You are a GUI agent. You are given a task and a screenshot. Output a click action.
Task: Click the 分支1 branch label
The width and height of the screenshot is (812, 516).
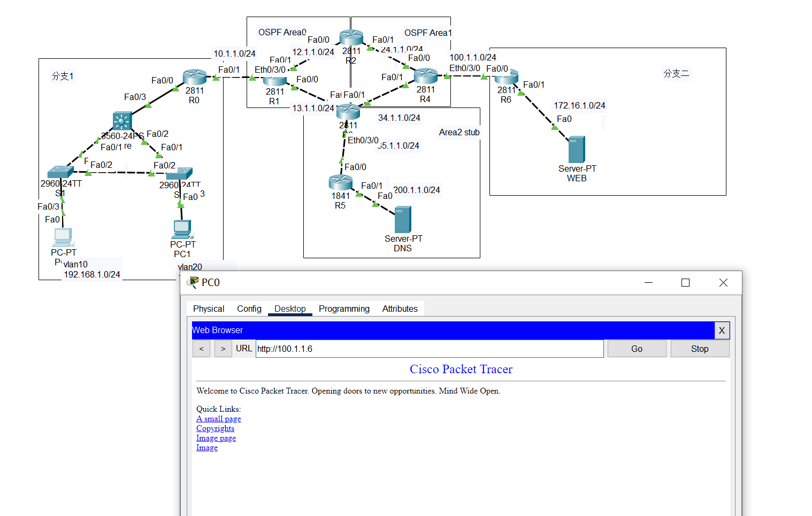pos(63,76)
